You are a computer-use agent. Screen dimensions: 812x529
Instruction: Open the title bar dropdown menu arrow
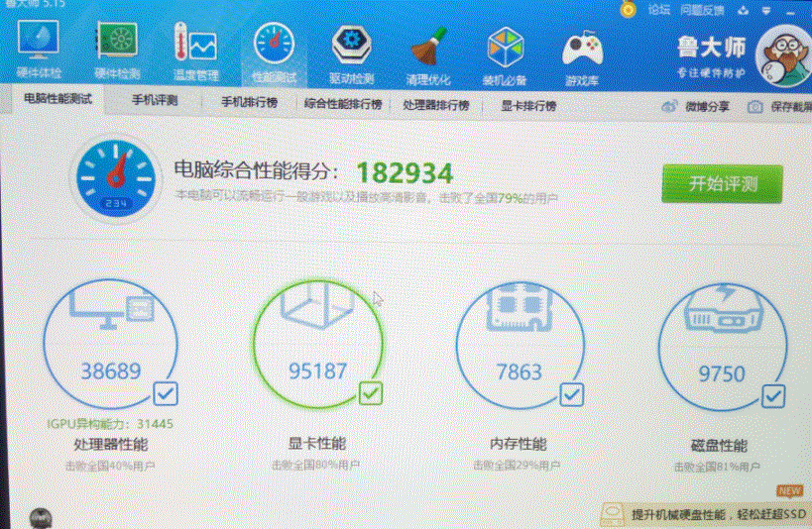tap(766, 11)
